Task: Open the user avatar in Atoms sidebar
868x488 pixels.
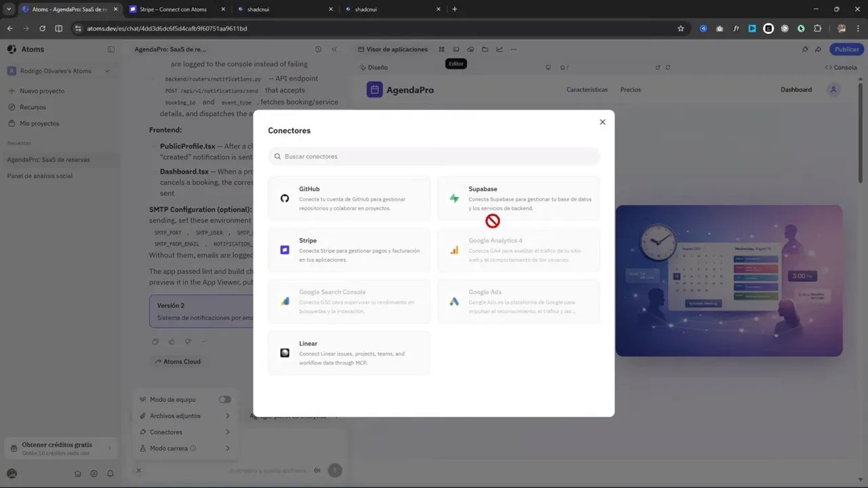Action: pyautogui.click(x=12, y=474)
